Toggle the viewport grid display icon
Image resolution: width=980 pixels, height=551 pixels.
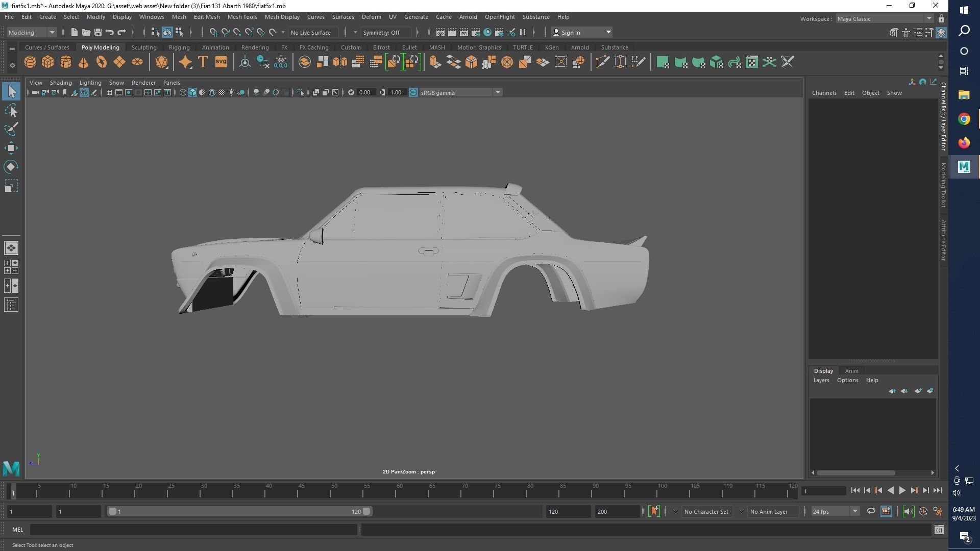[109, 92]
